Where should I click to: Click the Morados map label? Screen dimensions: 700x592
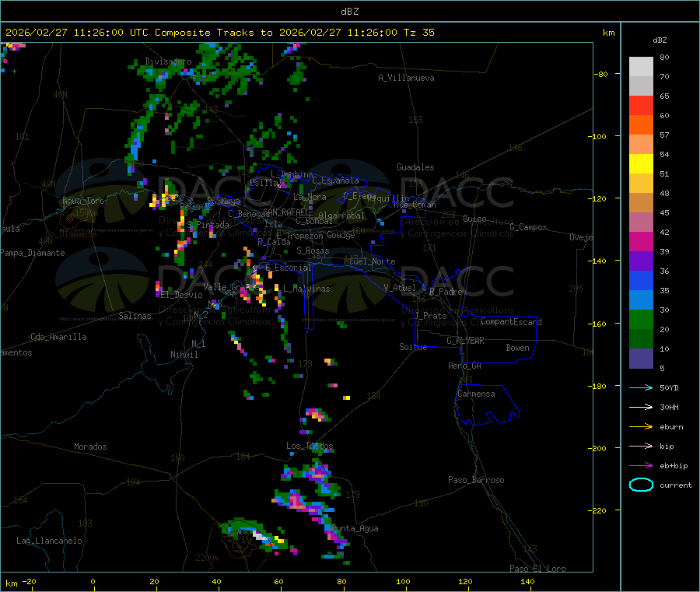click(90, 447)
